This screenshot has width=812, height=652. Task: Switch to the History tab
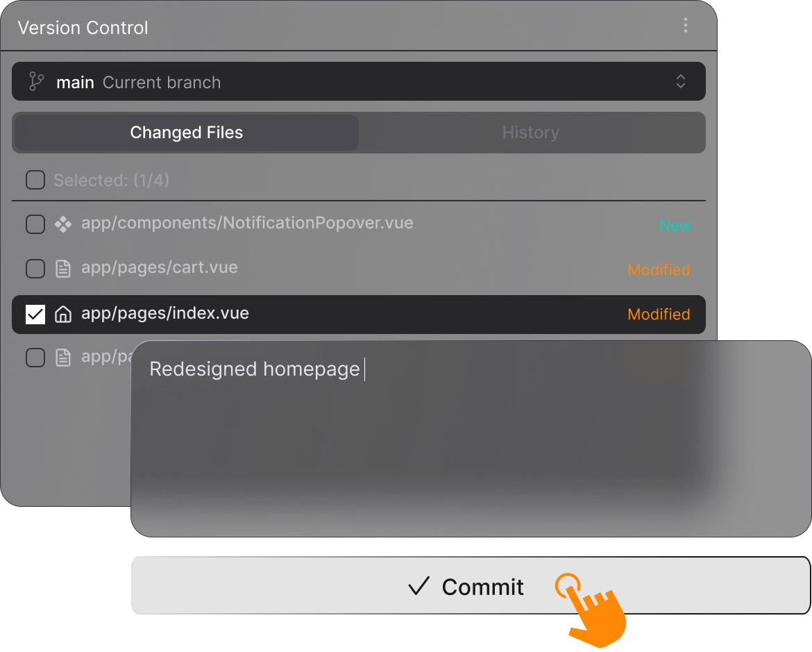coord(531,133)
